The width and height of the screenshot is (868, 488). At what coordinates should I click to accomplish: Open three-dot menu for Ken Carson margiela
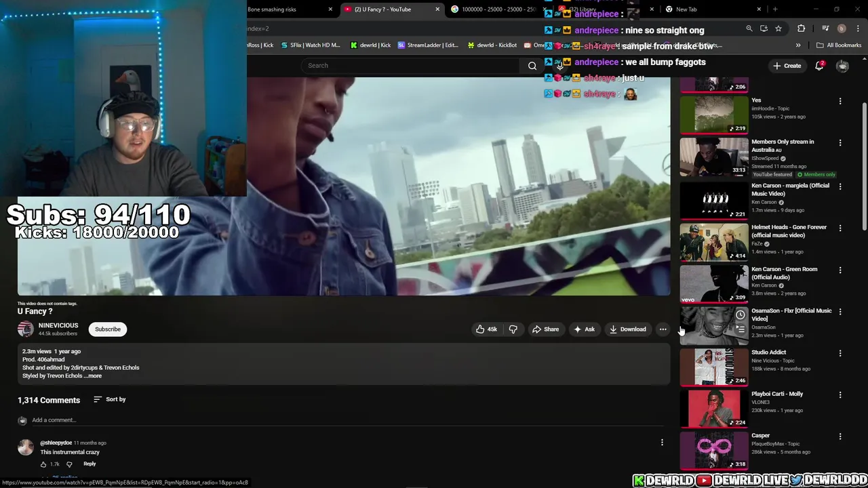(x=840, y=186)
